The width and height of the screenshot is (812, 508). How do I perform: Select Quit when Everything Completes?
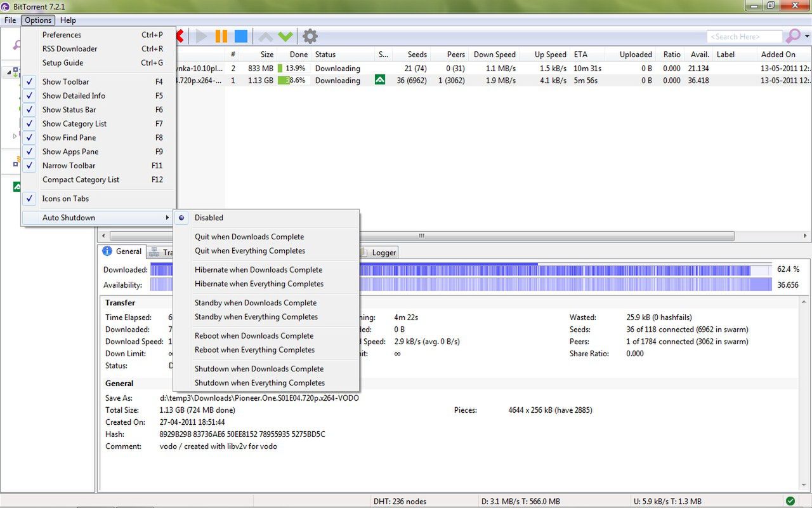click(266, 250)
